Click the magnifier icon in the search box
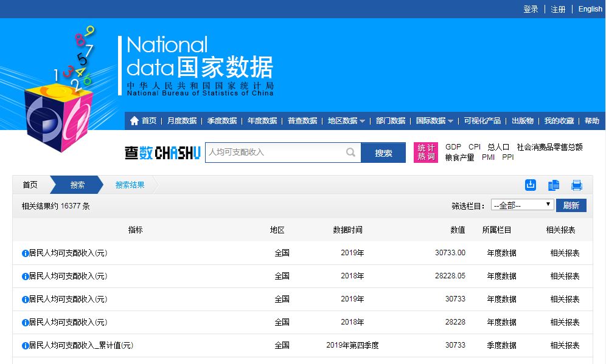 pos(351,153)
